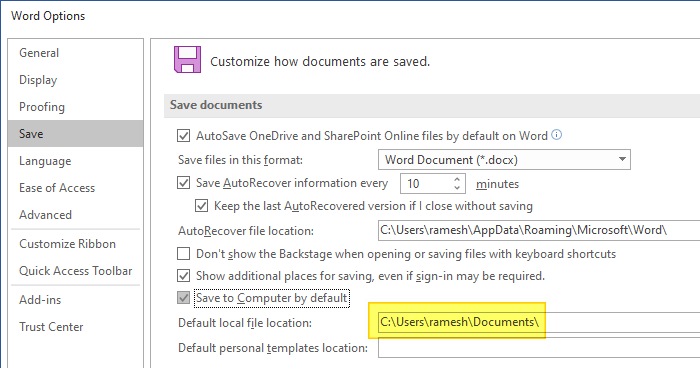Screen dimensions: 700x368
Task: Decrease AutoRecover minutes with down arrow
Action: [x=457, y=188]
